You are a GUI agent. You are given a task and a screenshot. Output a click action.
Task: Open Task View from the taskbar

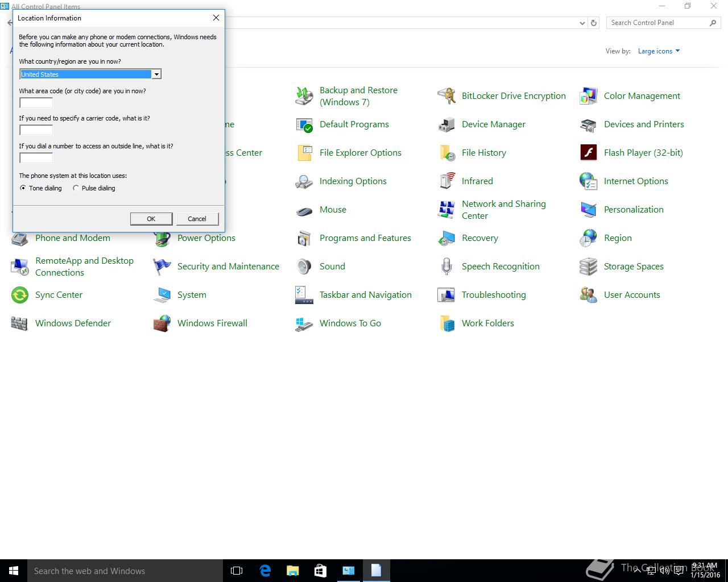237,571
